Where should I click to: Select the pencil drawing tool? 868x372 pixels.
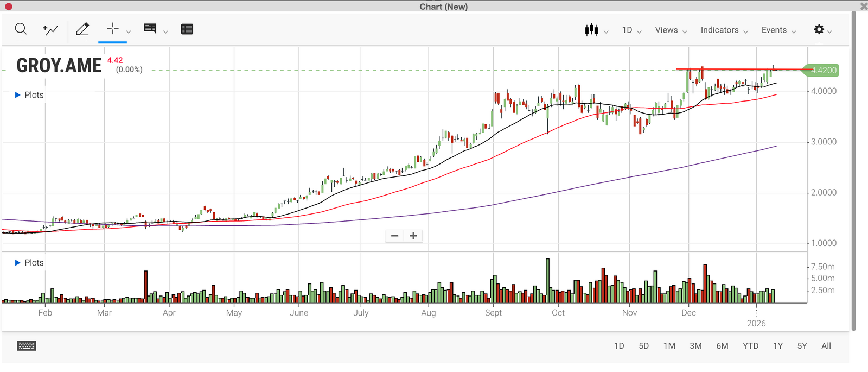tap(82, 29)
